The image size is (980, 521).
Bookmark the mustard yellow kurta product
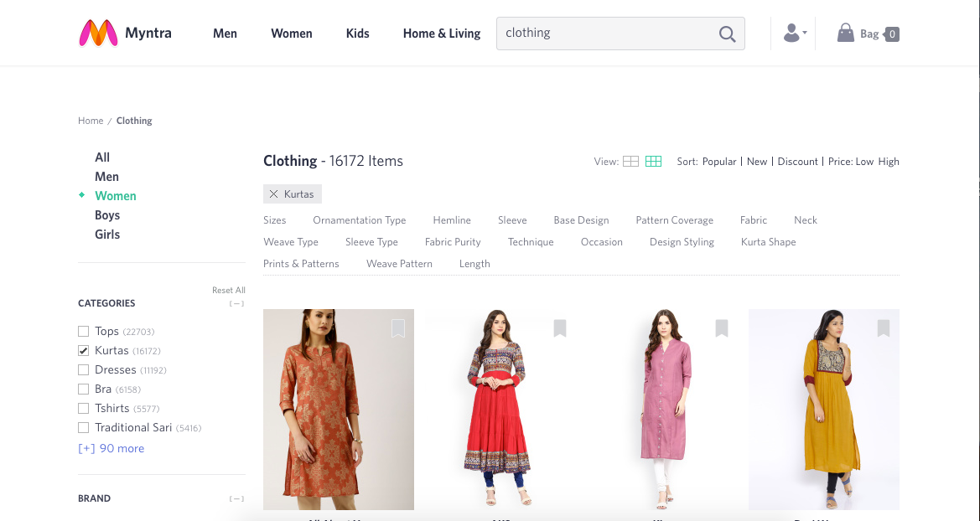[883, 329]
